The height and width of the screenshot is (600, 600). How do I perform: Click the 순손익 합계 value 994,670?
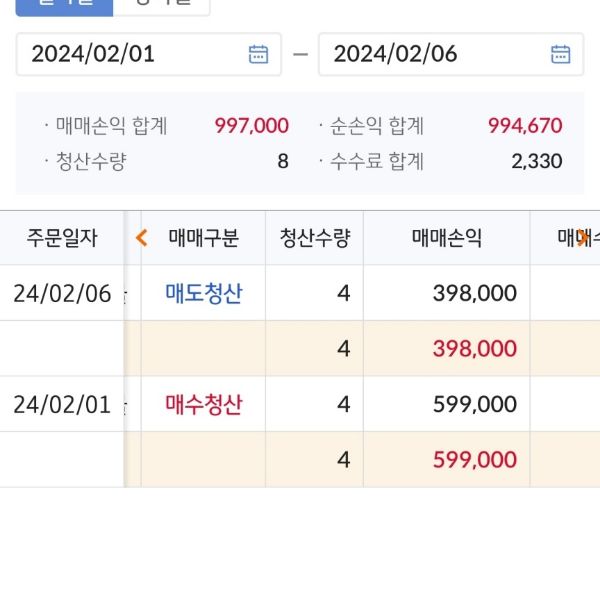(x=525, y=126)
